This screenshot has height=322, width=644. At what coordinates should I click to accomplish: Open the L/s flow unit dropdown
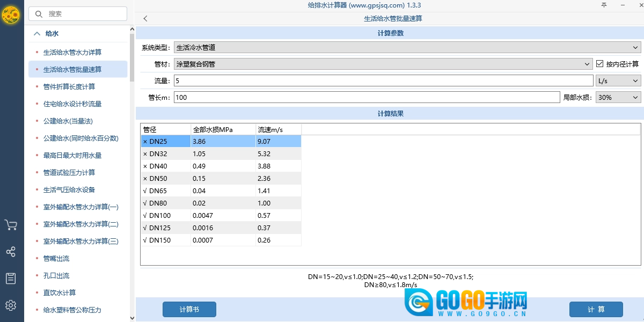618,80
